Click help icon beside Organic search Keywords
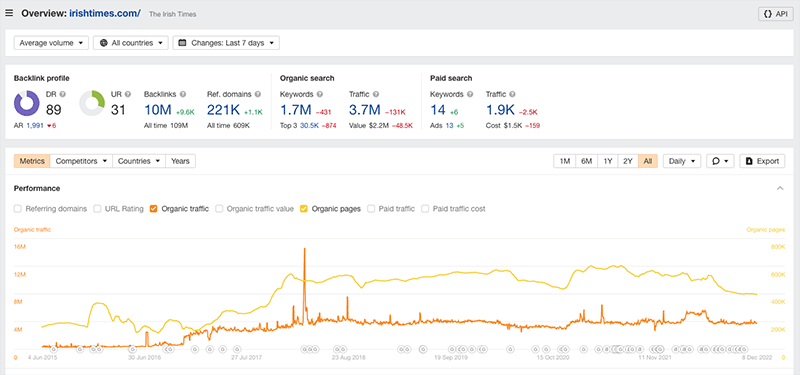The image size is (800, 375). point(320,94)
